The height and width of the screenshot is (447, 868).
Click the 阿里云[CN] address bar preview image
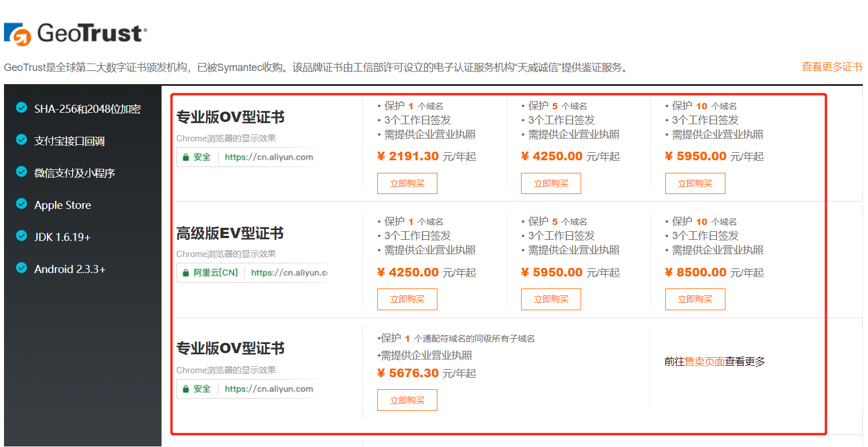(252, 273)
